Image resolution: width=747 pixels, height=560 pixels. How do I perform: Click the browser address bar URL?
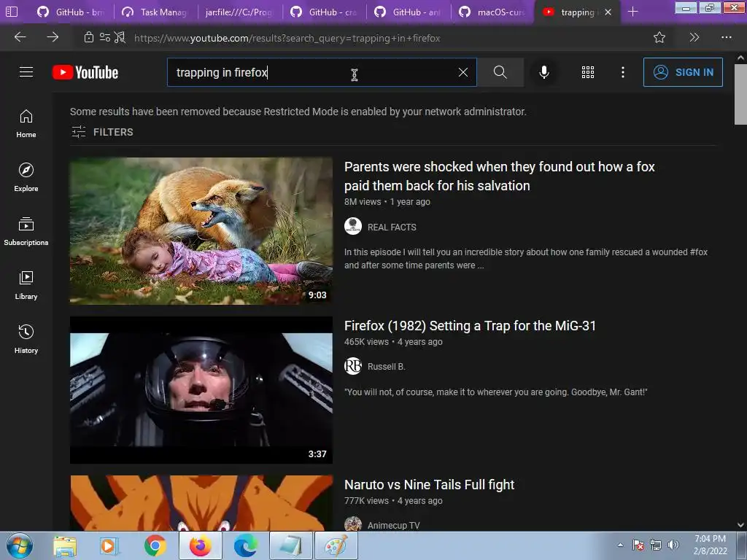[287, 38]
